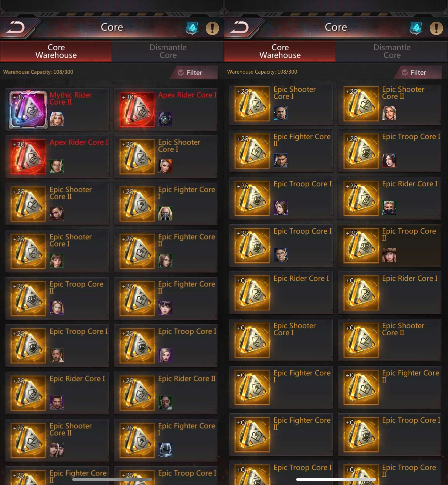
Task: Tap the exclamation info icon on right screen
Action: point(436,28)
